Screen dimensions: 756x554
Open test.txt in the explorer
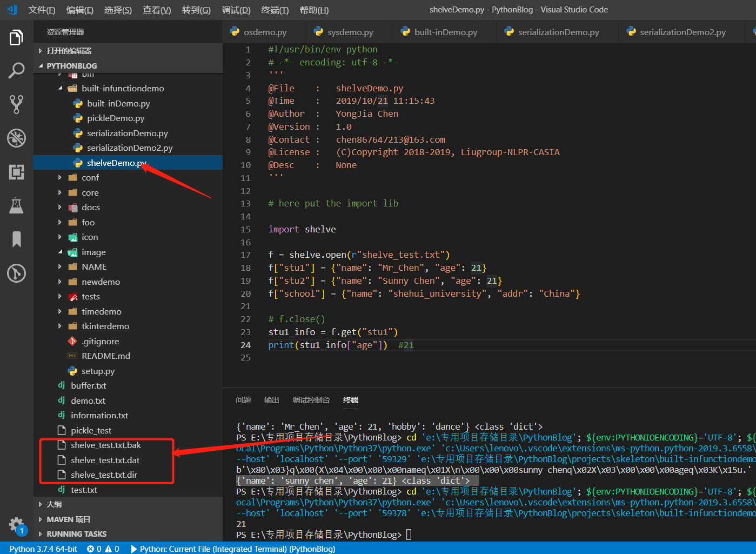(128, 490)
